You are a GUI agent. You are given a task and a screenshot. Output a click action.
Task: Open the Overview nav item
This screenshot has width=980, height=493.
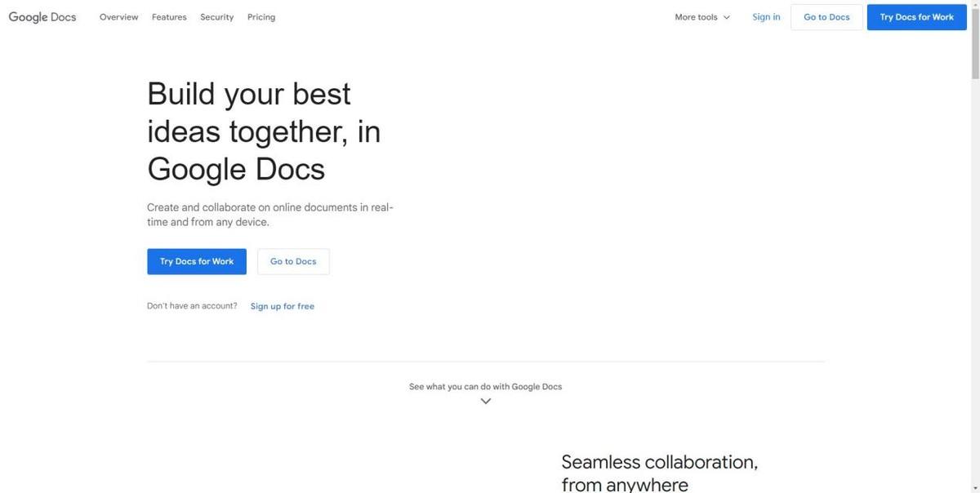click(x=119, y=17)
